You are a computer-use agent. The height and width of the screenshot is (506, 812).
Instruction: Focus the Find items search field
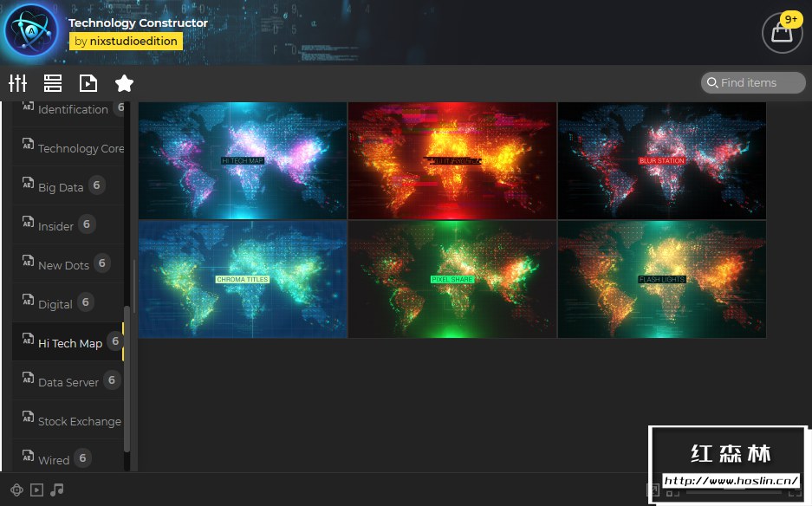[753, 82]
